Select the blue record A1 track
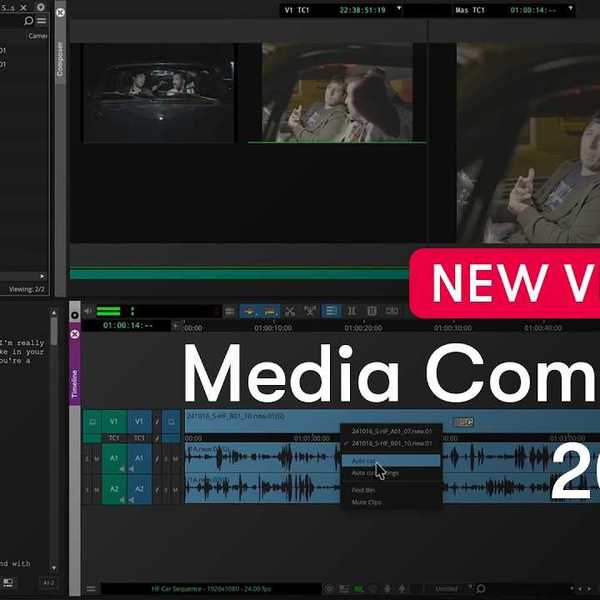600x600 pixels. [139, 458]
